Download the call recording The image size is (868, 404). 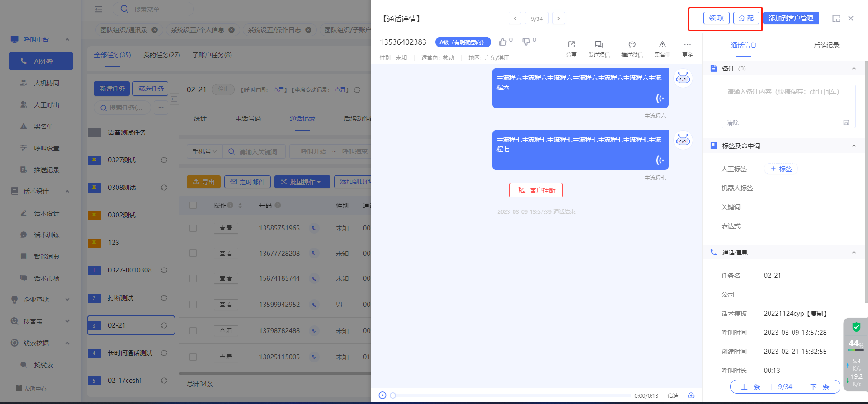(691, 395)
